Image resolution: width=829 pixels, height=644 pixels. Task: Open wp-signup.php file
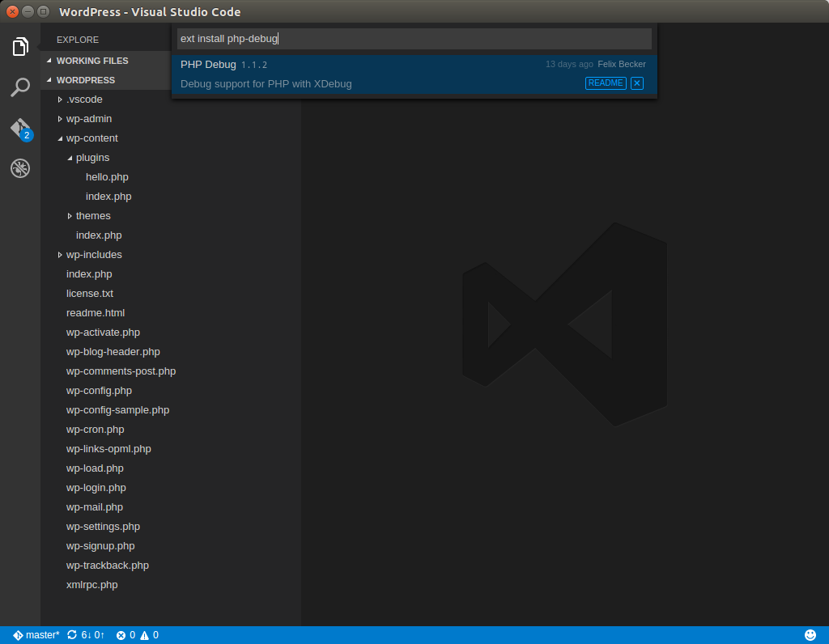coord(100,546)
